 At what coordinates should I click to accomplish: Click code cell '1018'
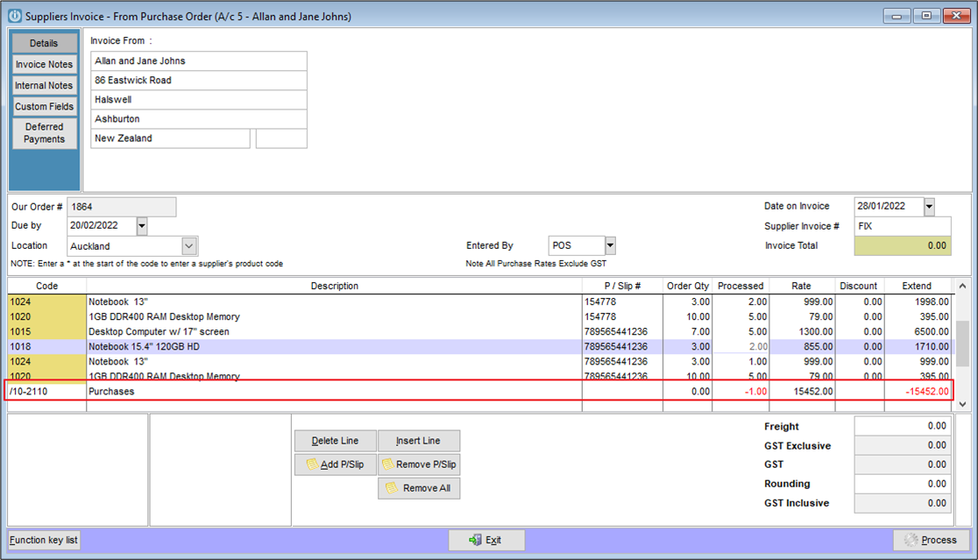pyautogui.click(x=46, y=347)
